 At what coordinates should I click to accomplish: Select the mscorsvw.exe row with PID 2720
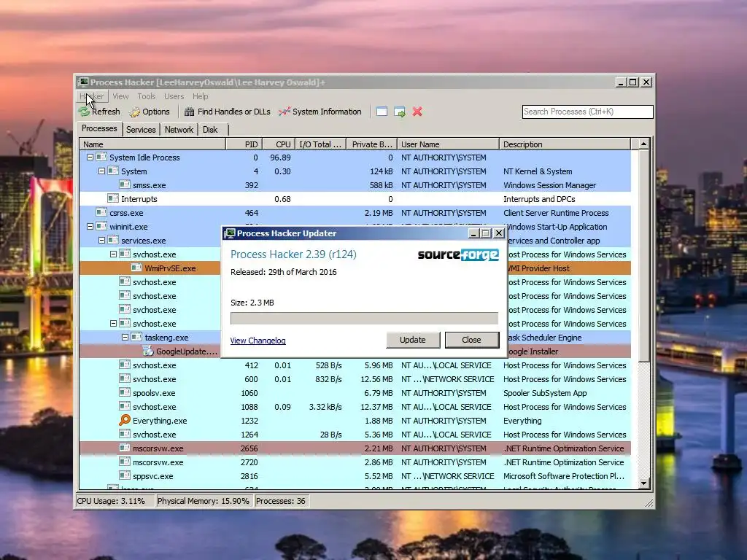355,462
